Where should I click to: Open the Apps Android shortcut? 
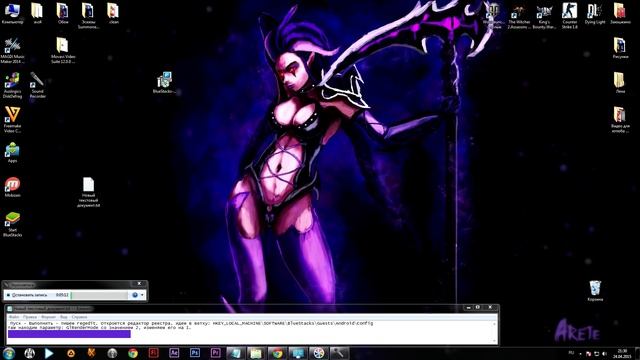(12, 153)
